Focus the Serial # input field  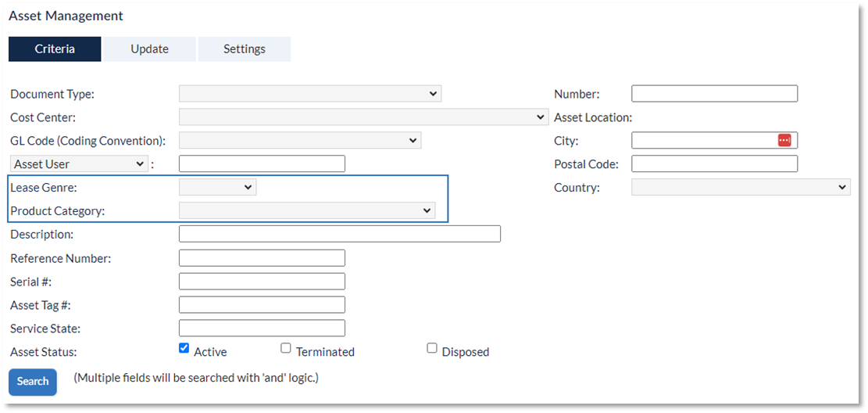pyautogui.click(x=262, y=281)
